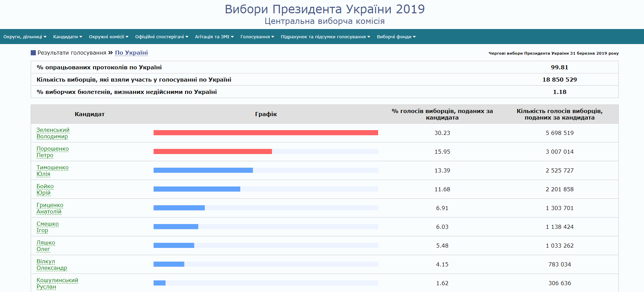Open Порошенко Петро candidate page

pos(53,152)
